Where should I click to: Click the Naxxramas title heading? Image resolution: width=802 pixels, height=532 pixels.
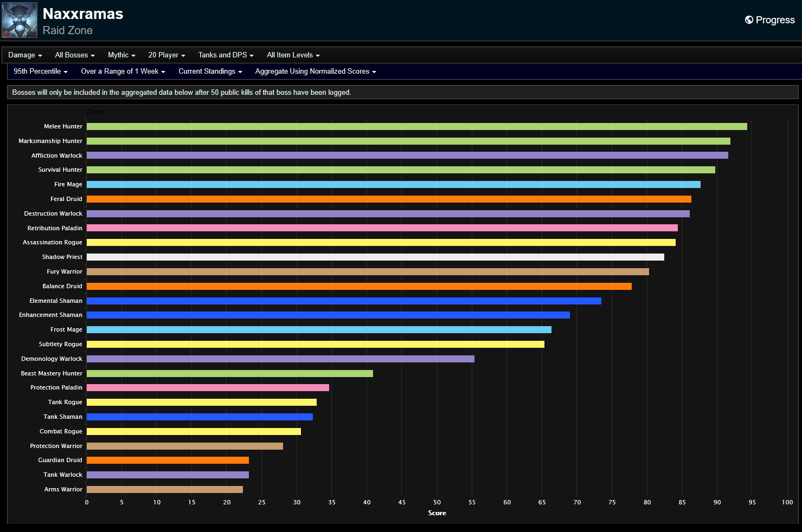click(x=83, y=14)
